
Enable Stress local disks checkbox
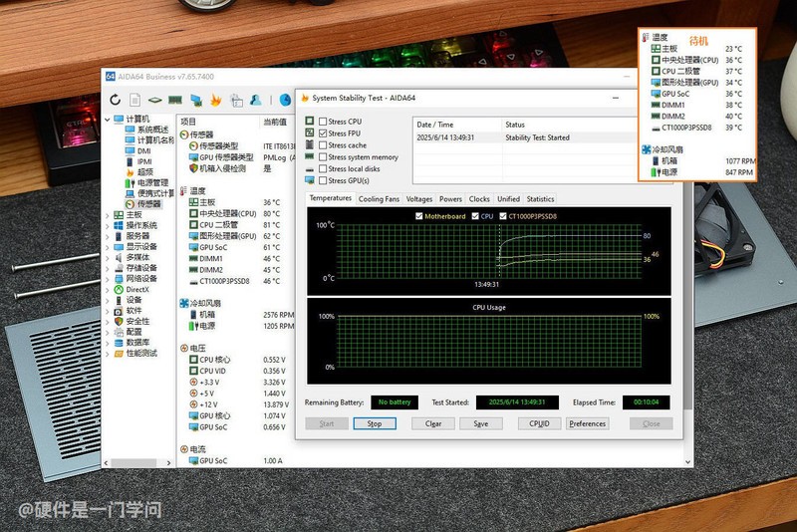pos(322,168)
